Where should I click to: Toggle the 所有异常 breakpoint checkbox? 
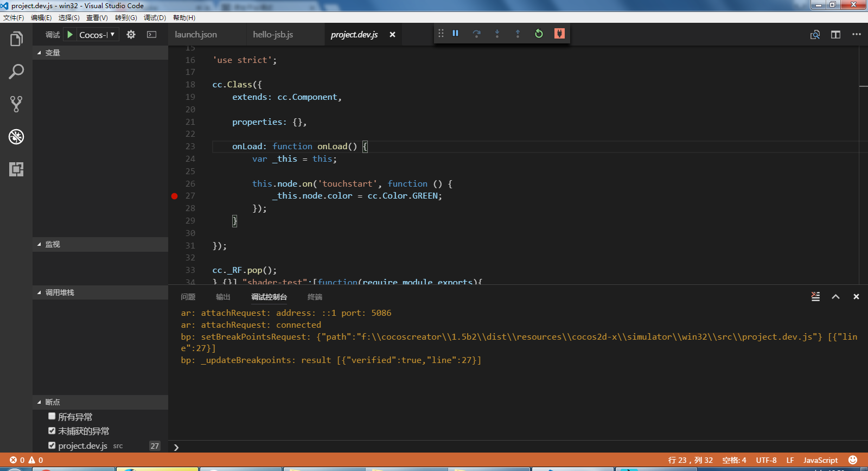[x=52, y=416]
